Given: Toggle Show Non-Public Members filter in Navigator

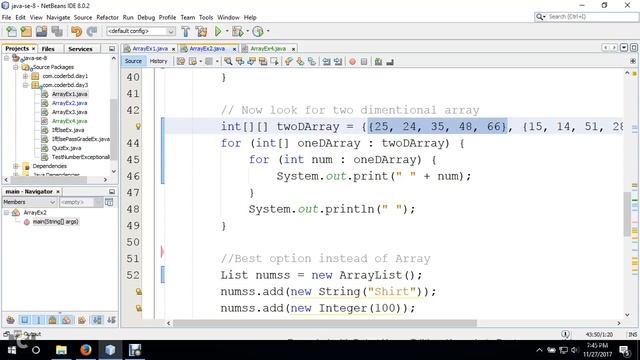Looking at the screenshot, I should 53,320.
